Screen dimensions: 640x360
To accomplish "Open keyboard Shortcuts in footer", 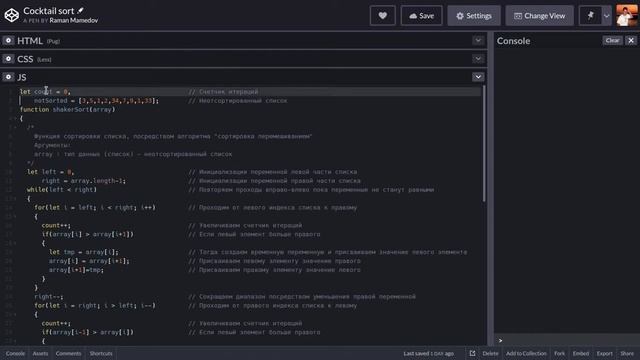I will click(101, 353).
